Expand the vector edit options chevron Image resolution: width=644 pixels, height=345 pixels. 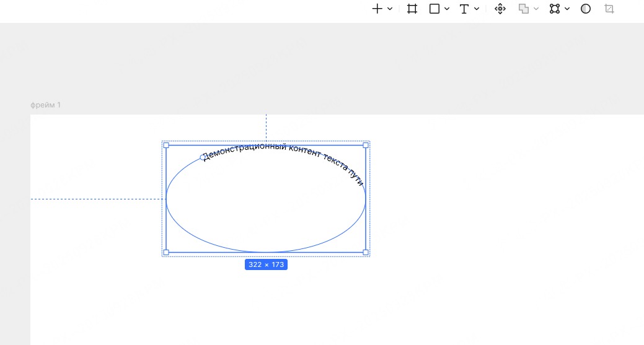click(567, 9)
